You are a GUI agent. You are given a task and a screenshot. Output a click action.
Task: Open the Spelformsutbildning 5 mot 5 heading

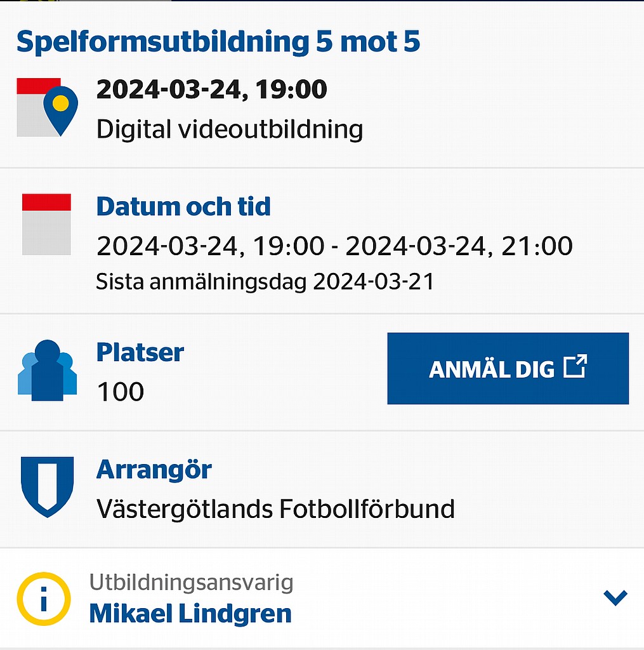[x=218, y=42]
